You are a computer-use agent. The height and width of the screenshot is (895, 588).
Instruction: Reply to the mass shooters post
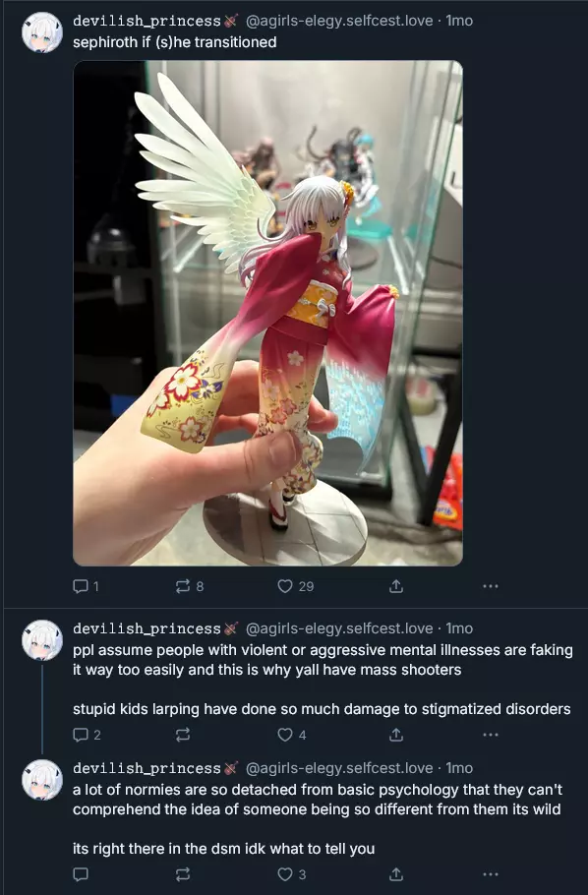click(87, 735)
